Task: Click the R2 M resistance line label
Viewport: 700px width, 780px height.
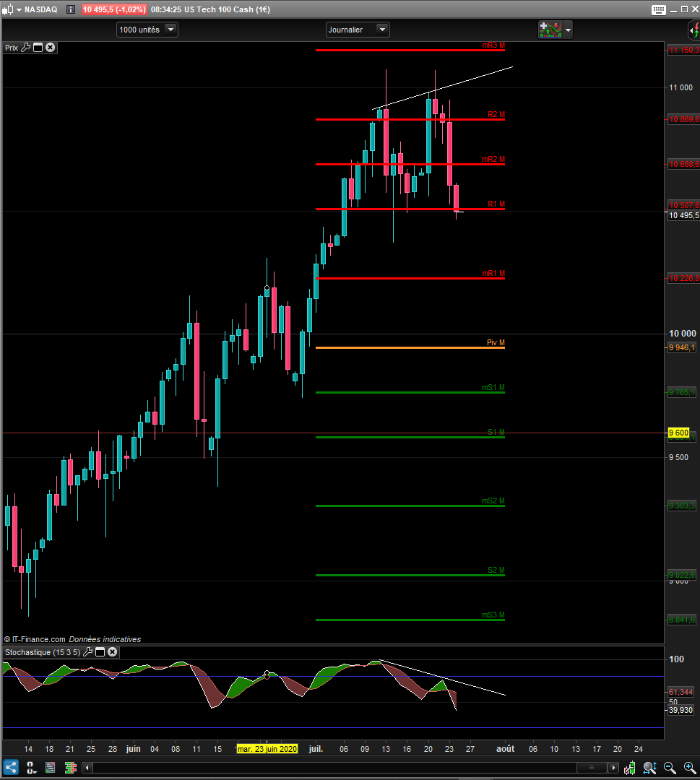Action: coord(496,114)
